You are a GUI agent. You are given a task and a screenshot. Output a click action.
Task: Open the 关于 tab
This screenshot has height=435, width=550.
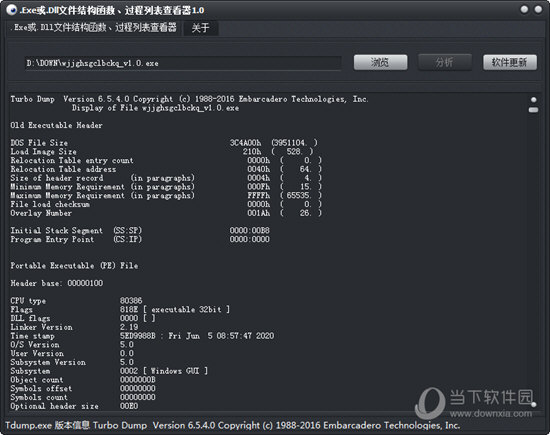[x=200, y=28]
